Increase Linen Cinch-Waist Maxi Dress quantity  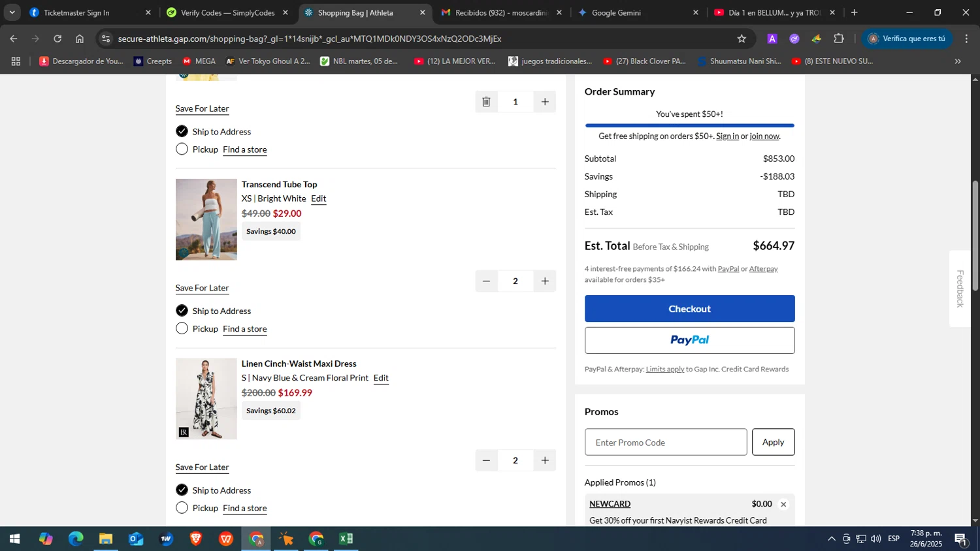click(x=545, y=460)
